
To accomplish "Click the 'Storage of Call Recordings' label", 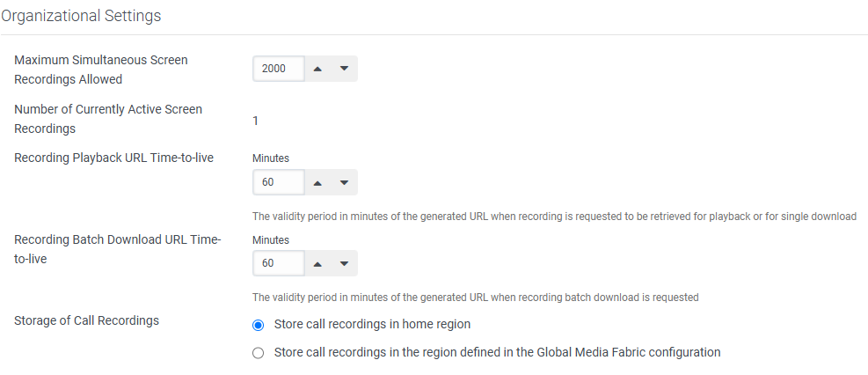I will tap(86, 320).
